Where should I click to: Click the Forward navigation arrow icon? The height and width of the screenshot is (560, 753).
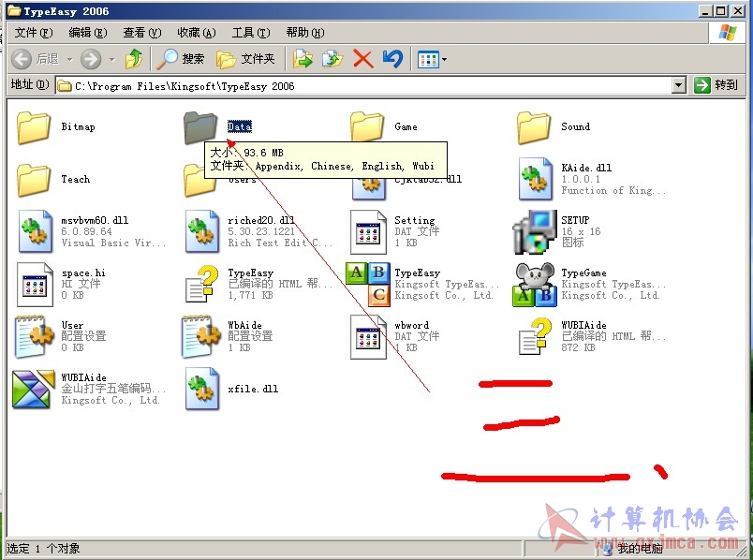coord(91,59)
